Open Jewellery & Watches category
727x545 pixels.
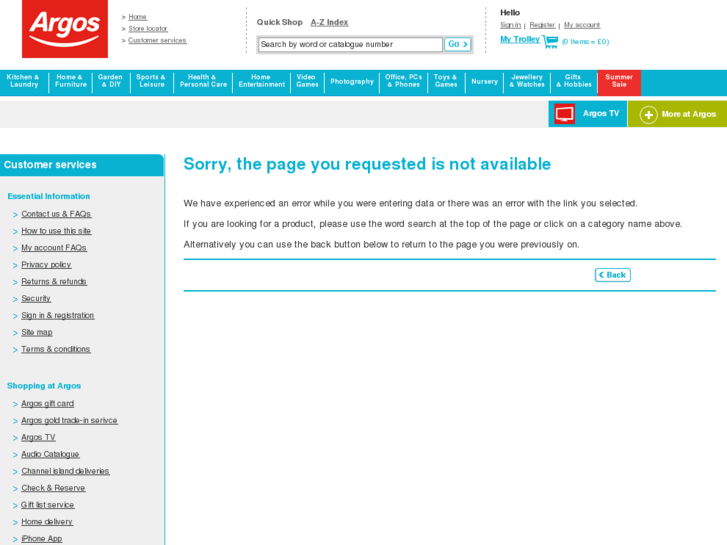(x=527, y=81)
